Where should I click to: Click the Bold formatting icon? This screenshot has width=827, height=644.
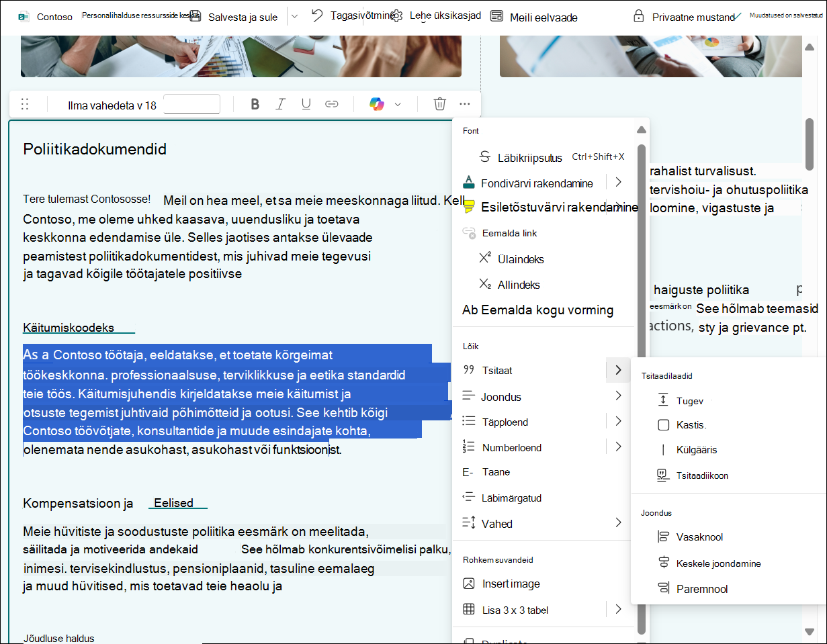click(x=255, y=104)
